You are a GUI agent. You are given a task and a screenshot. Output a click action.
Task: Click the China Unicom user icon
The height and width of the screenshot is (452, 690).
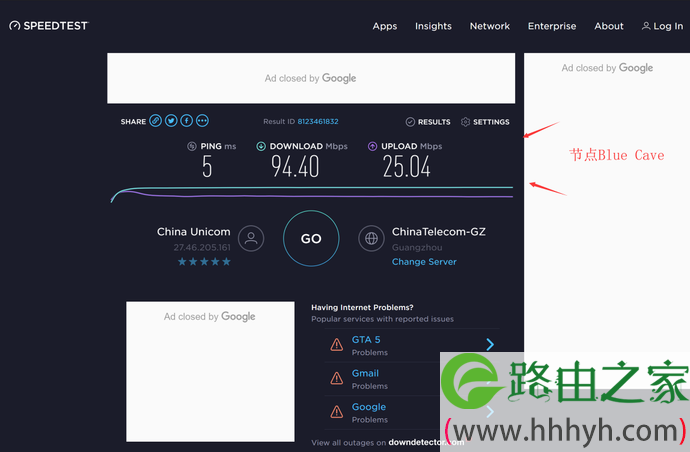tap(251, 239)
